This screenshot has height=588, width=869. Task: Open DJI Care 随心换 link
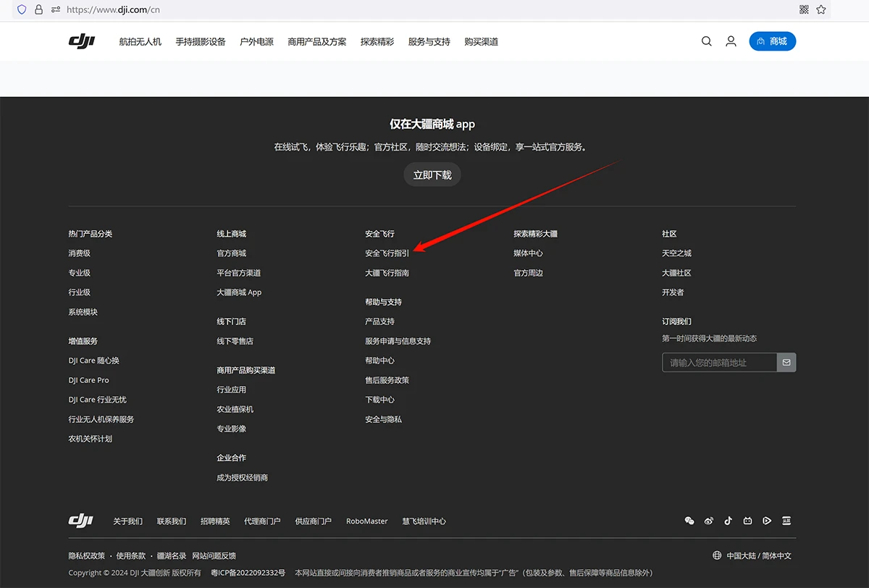(94, 361)
